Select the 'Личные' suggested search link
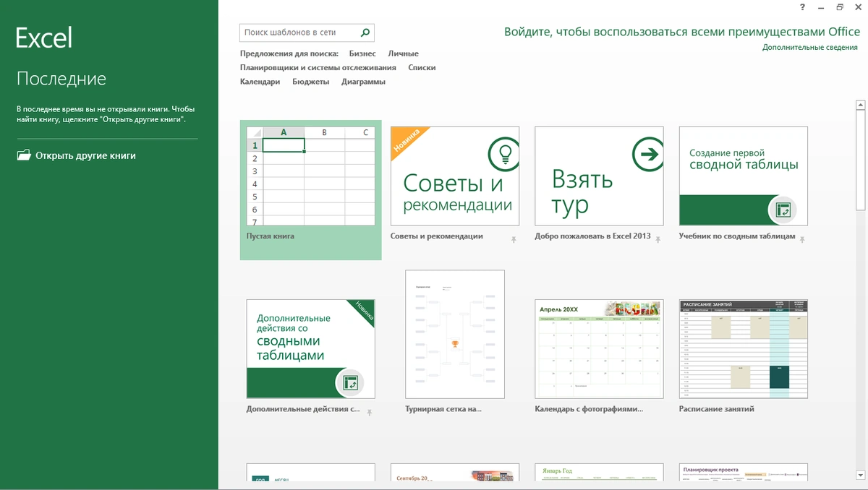This screenshot has width=868, height=490. [x=403, y=53]
